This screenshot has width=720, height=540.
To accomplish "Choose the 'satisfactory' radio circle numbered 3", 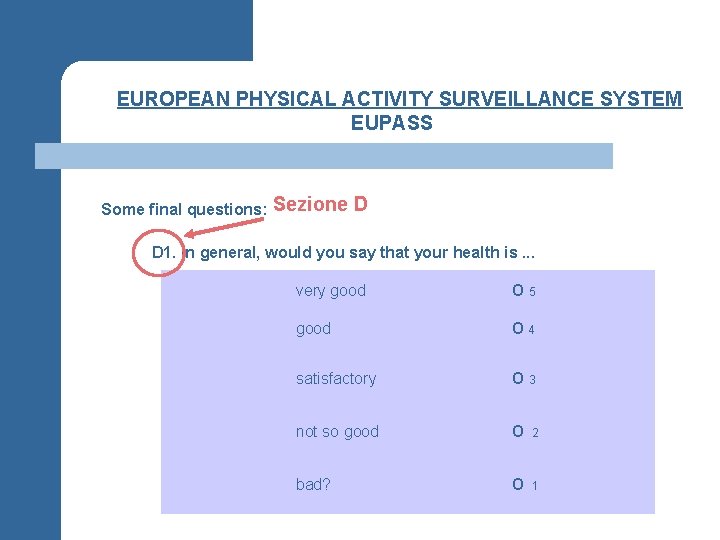I will tap(518, 378).
